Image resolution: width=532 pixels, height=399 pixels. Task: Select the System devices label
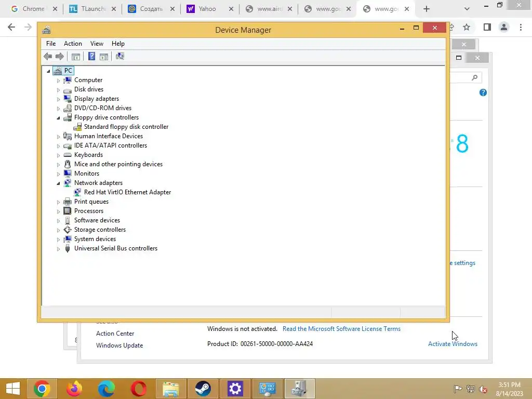click(95, 239)
